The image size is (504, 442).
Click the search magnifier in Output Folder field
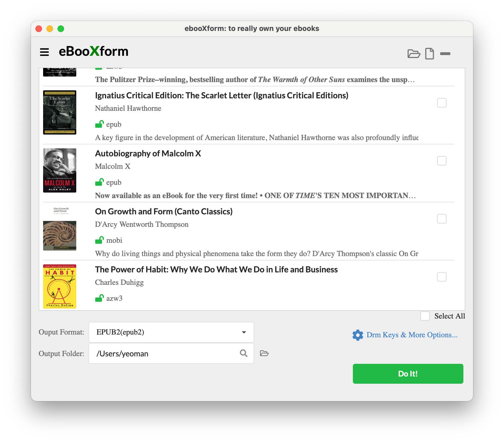coord(243,353)
